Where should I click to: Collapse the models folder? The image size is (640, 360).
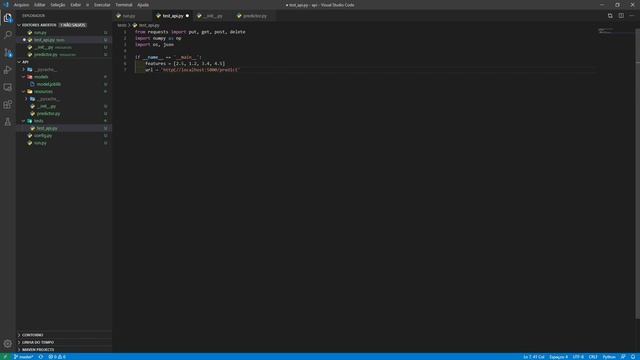24,77
